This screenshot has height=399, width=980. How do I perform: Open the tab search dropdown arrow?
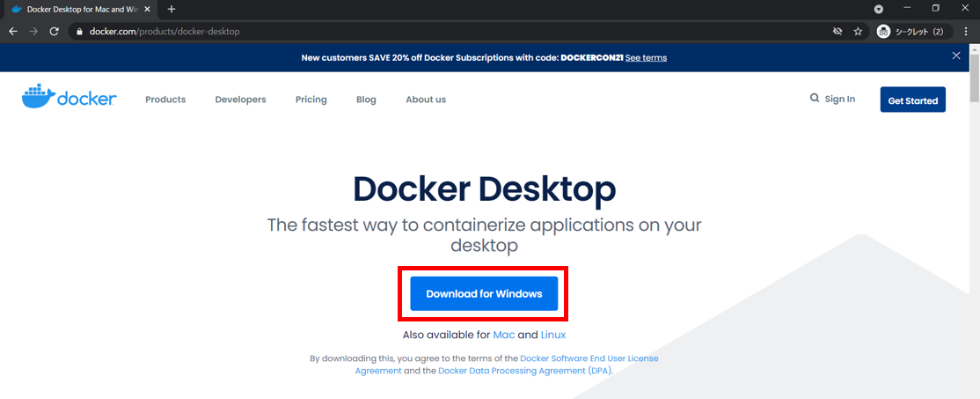coord(879,10)
